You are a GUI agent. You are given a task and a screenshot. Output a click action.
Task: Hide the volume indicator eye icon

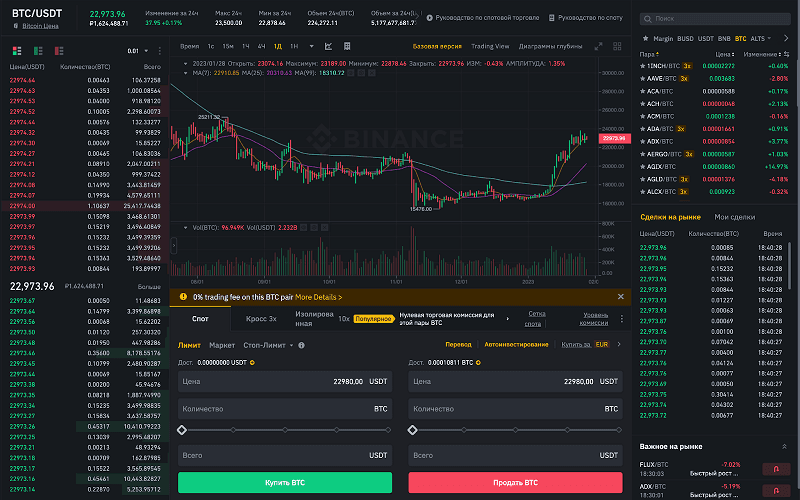(303, 228)
